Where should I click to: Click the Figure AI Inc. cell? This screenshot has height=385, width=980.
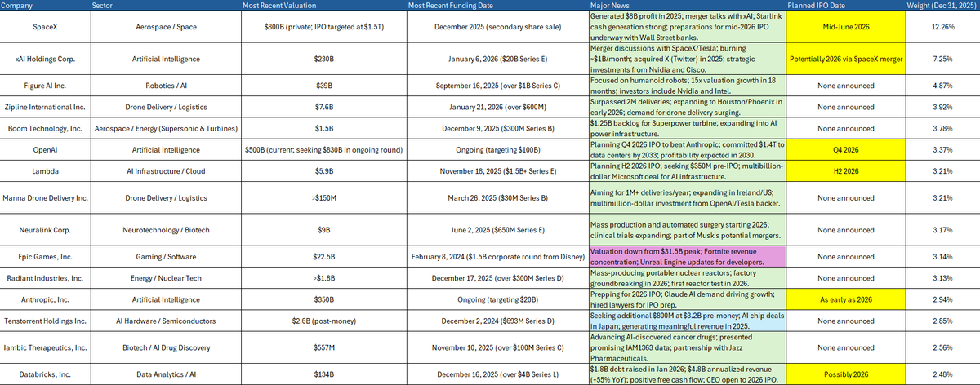pyautogui.click(x=46, y=86)
